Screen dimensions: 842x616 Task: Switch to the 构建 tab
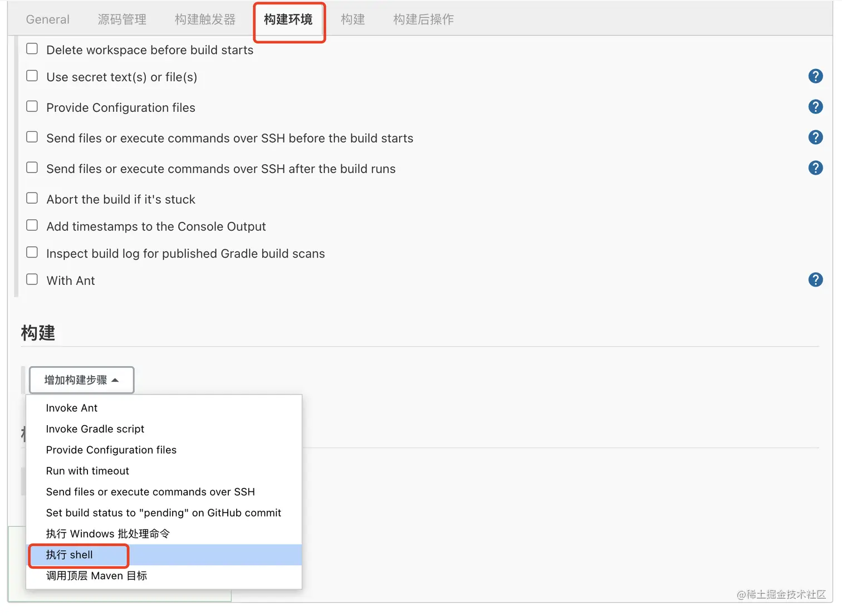[x=353, y=19]
